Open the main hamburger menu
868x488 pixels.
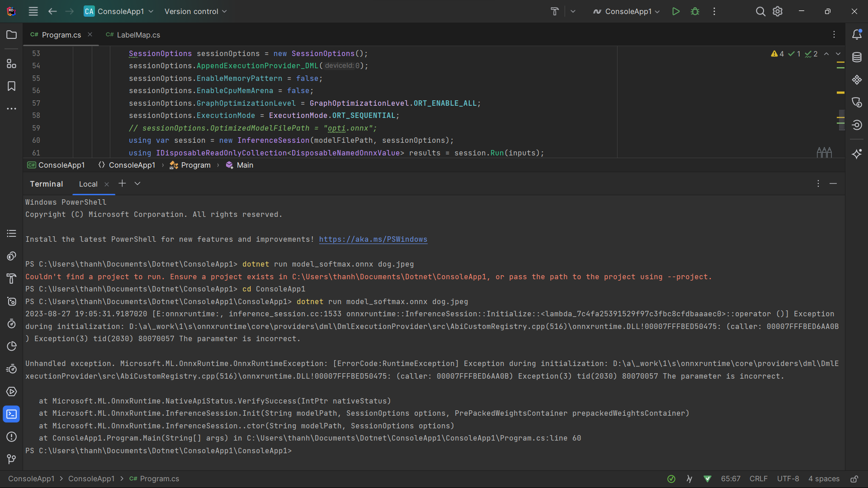[x=33, y=11]
